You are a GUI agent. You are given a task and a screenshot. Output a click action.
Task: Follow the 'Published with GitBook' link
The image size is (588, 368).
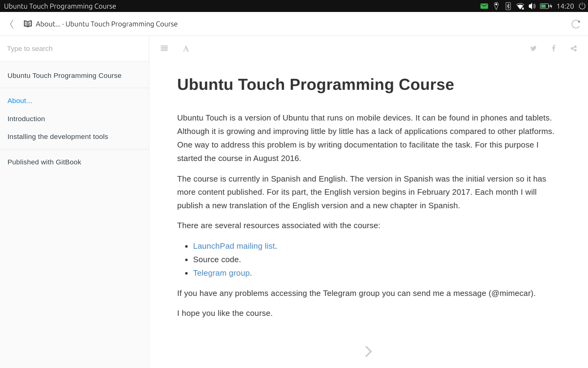pos(74,162)
